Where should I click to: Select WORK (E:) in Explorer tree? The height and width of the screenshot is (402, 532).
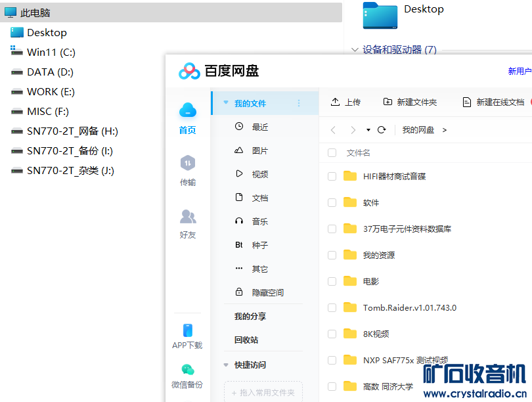point(51,91)
